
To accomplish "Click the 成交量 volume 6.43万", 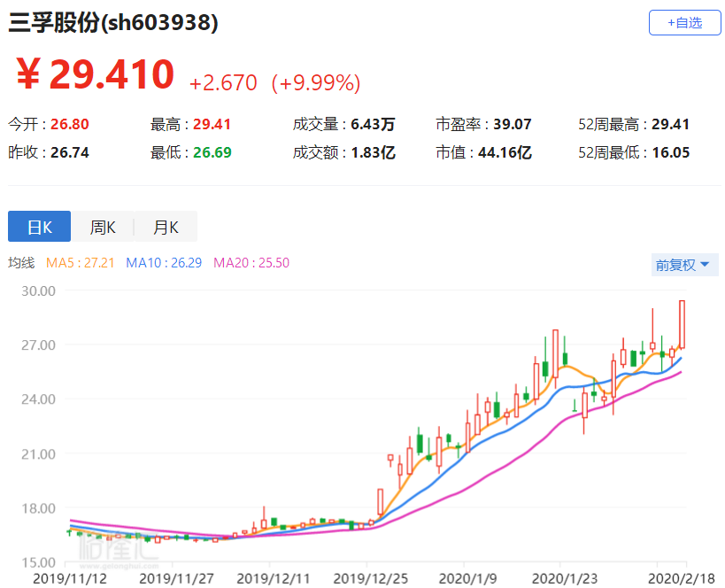I will [373, 124].
